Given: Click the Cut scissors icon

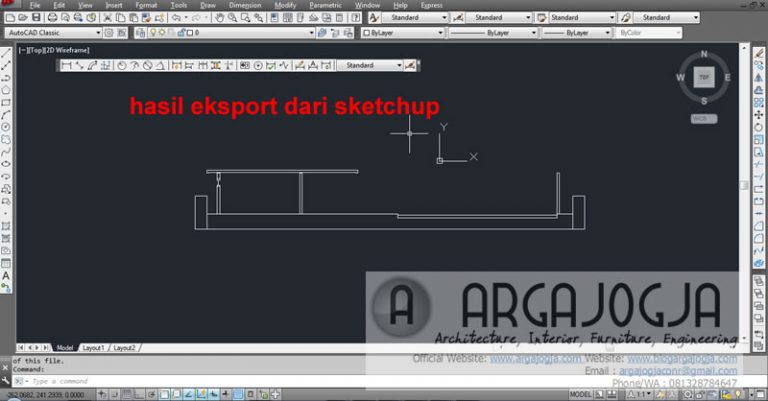Looking at the screenshot, I should [107, 18].
